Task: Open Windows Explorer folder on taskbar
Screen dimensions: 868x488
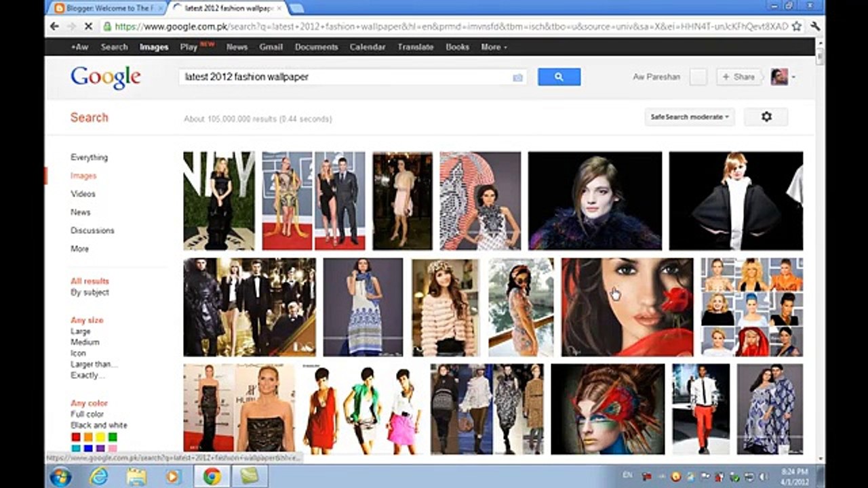Action: pyautogui.click(x=136, y=476)
